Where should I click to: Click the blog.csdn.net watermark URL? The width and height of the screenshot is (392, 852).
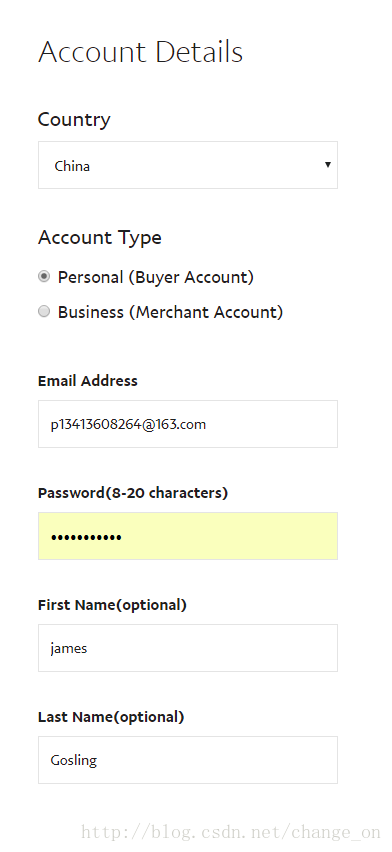click(x=231, y=832)
